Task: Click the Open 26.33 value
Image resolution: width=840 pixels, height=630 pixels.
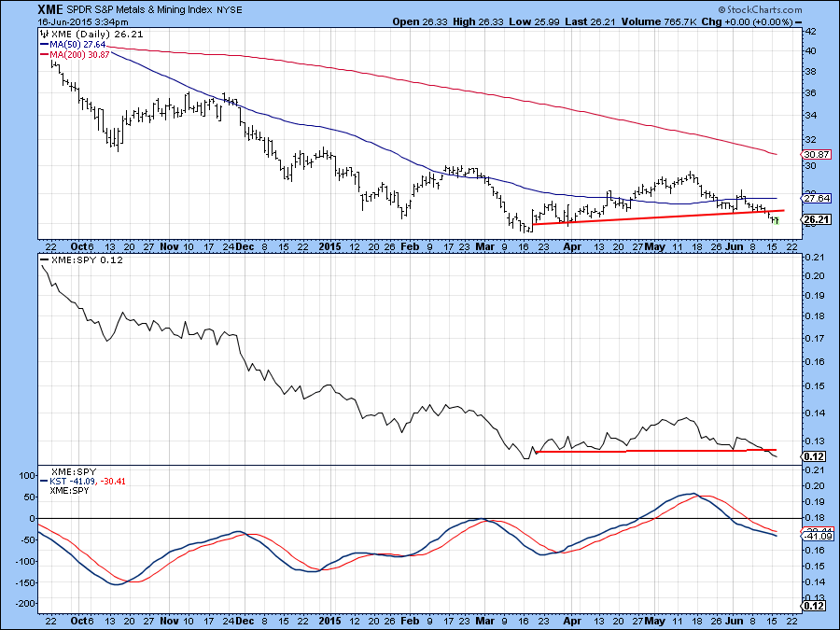Action: 420,22
